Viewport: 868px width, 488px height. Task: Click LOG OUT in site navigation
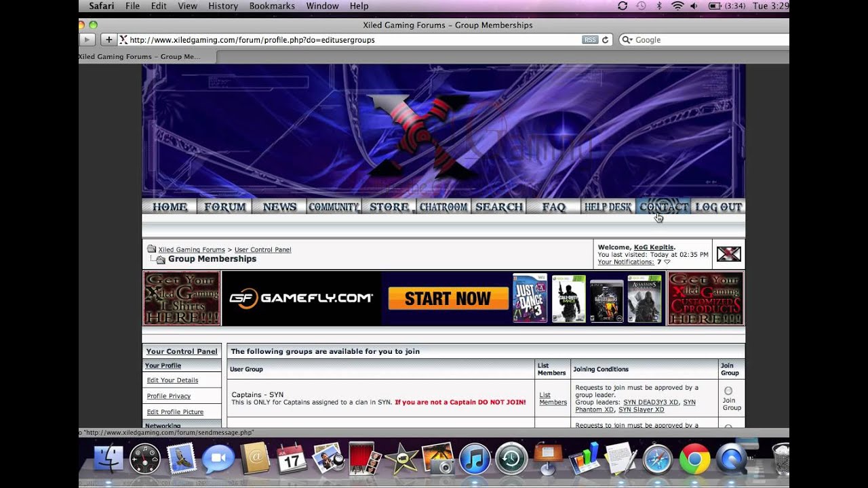coord(718,207)
